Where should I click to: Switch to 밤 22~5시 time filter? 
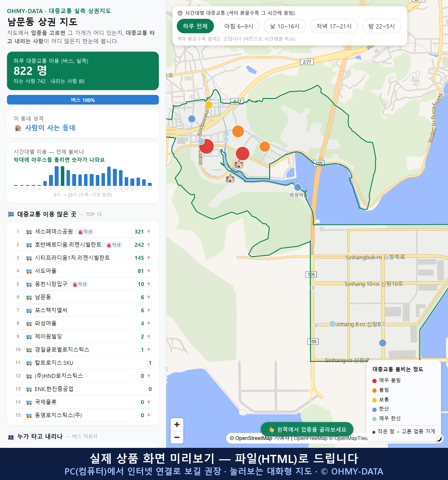pyautogui.click(x=381, y=26)
